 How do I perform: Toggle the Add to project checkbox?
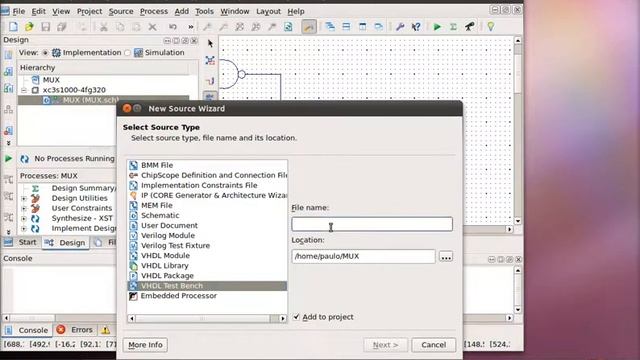click(296, 317)
